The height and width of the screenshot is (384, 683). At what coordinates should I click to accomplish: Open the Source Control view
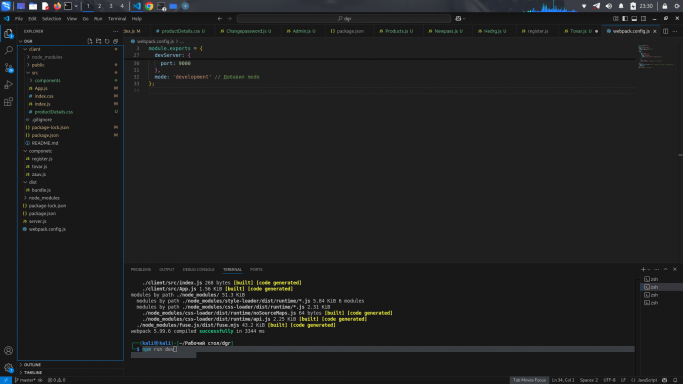(8, 67)
